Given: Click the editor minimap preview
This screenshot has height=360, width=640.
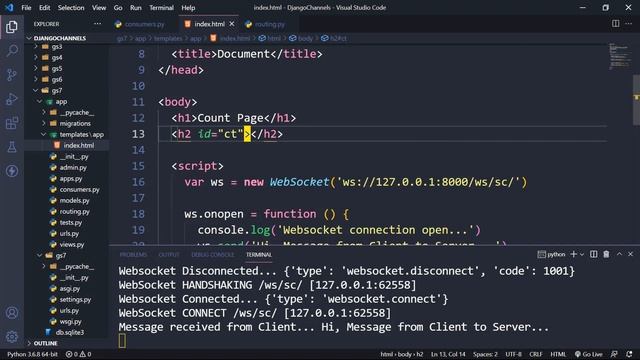Looking at the screenshot, I should 620,56.
